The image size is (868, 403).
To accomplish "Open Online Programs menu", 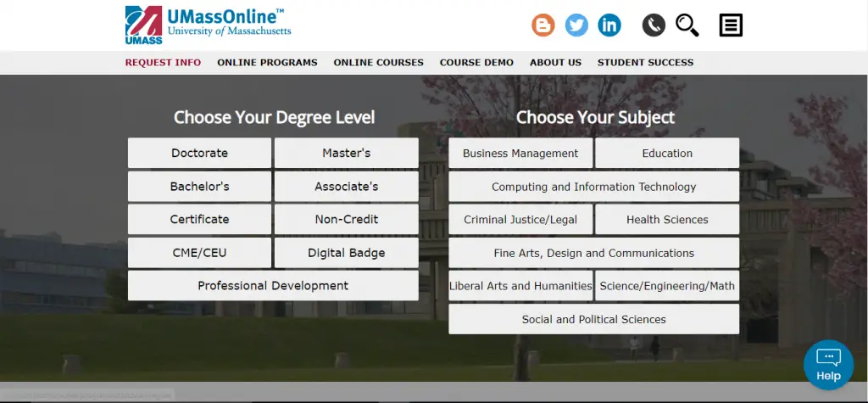I will 267,63.
